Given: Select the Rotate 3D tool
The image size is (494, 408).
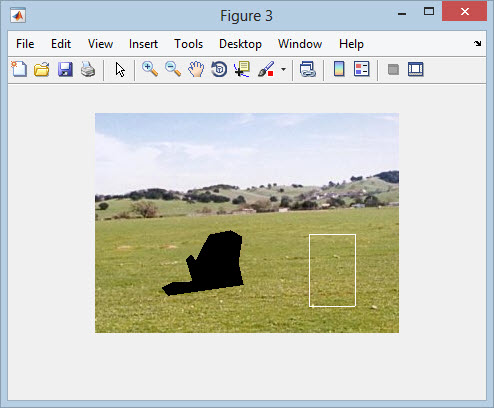Looking at the screenshot, I should pos(219,69).
